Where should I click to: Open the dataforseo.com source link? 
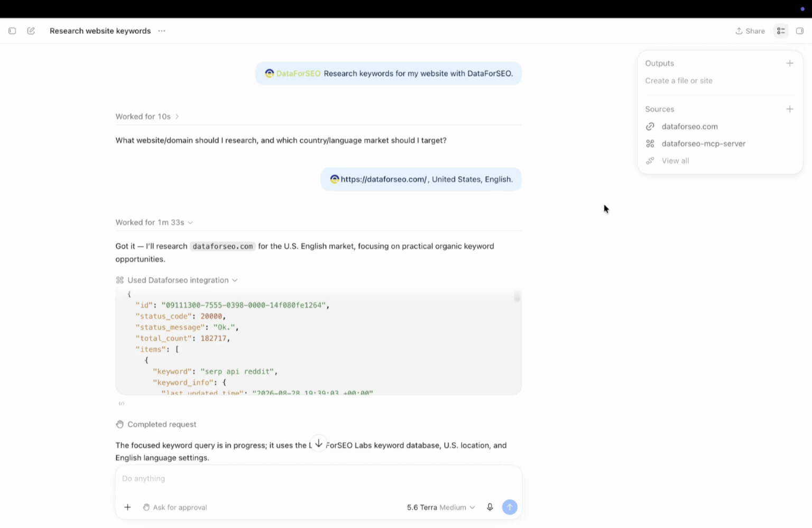(x=689, y=126)
